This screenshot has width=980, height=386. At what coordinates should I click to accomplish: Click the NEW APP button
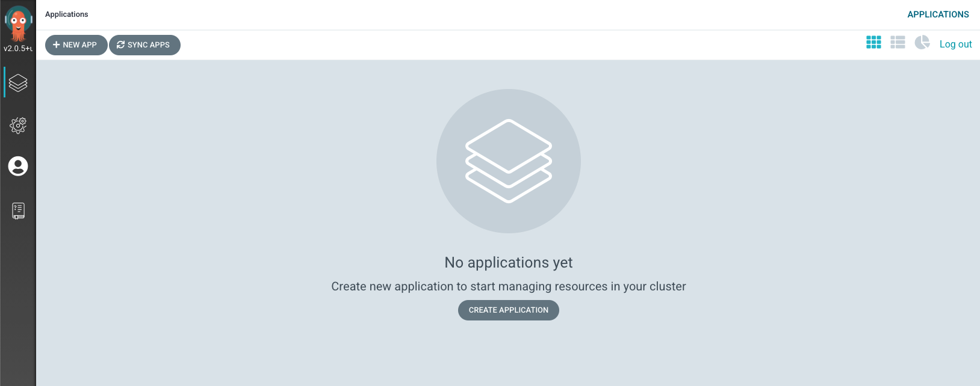[x=76, y=45]
